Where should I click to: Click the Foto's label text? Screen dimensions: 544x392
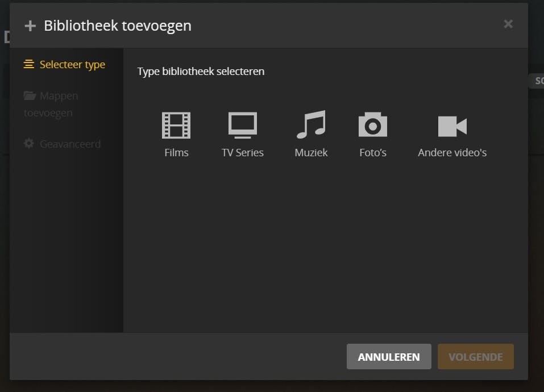point(372,152)
